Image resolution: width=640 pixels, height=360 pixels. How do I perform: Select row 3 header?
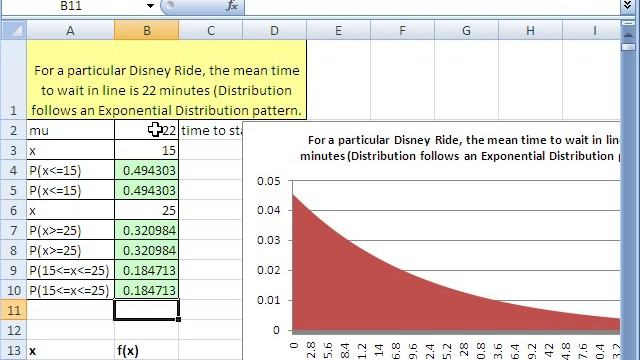pos(13,150)
